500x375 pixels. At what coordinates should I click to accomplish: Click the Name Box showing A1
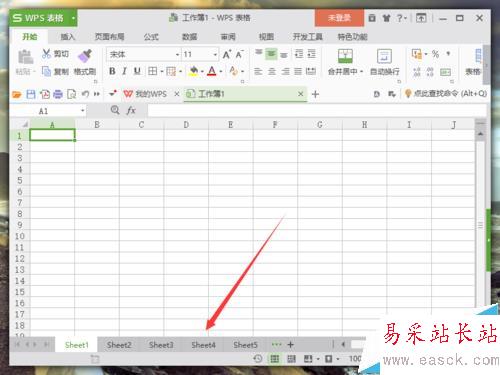coord(48,111)
